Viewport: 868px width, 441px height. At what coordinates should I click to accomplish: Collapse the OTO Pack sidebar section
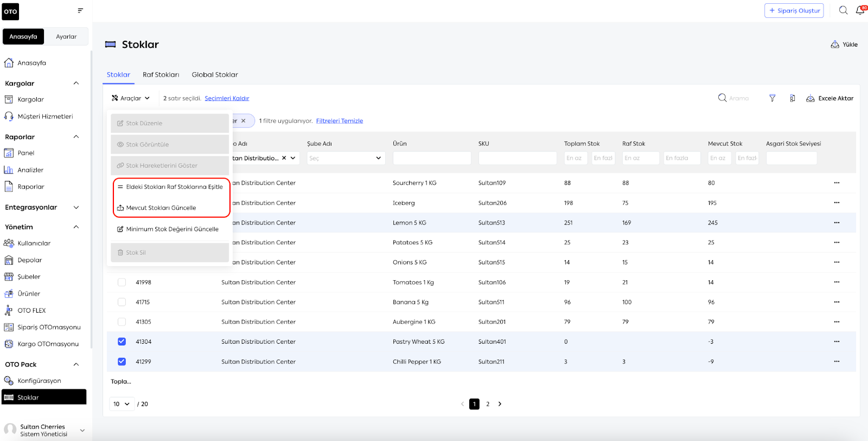coord(76,364)
